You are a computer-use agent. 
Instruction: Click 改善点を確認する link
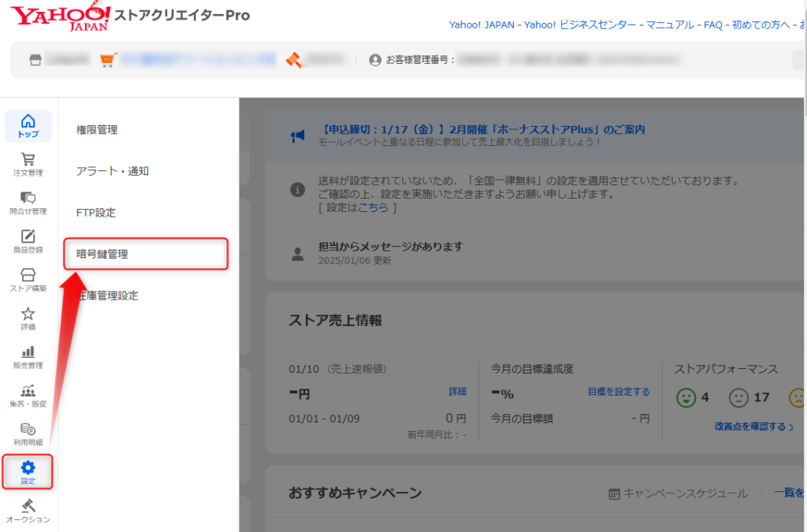[x=754, y=426]
